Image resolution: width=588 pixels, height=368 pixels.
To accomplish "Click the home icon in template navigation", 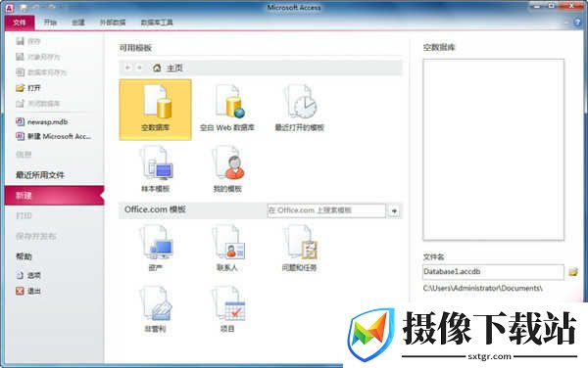I will (157, 68).
